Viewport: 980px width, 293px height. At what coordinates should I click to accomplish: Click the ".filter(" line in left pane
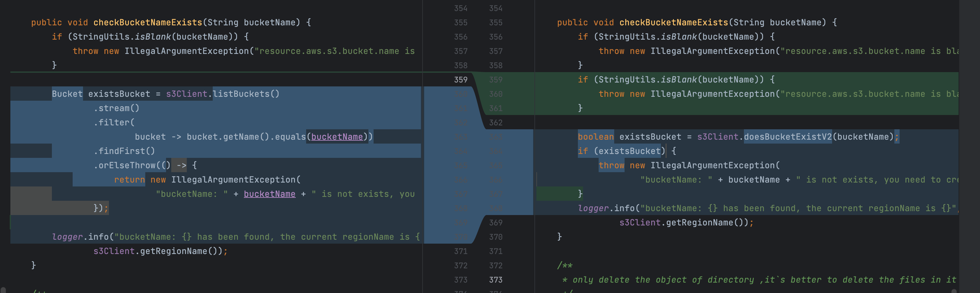(x=114, y=122)
